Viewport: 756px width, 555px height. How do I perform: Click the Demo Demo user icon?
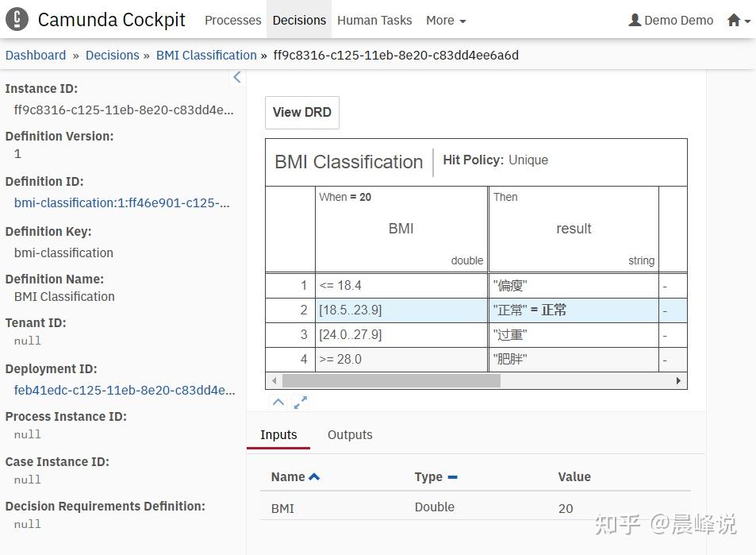click(635, 21)
